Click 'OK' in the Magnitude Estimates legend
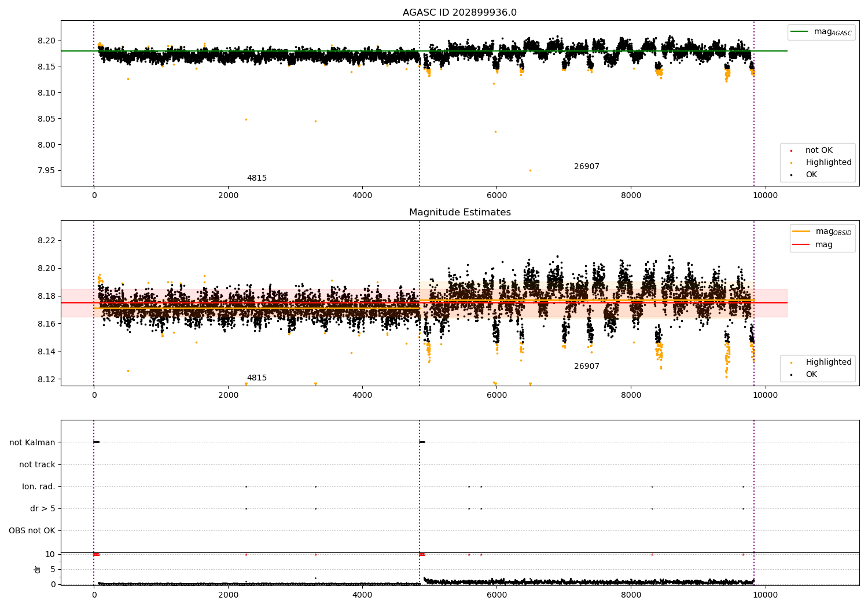 point(811,375)
